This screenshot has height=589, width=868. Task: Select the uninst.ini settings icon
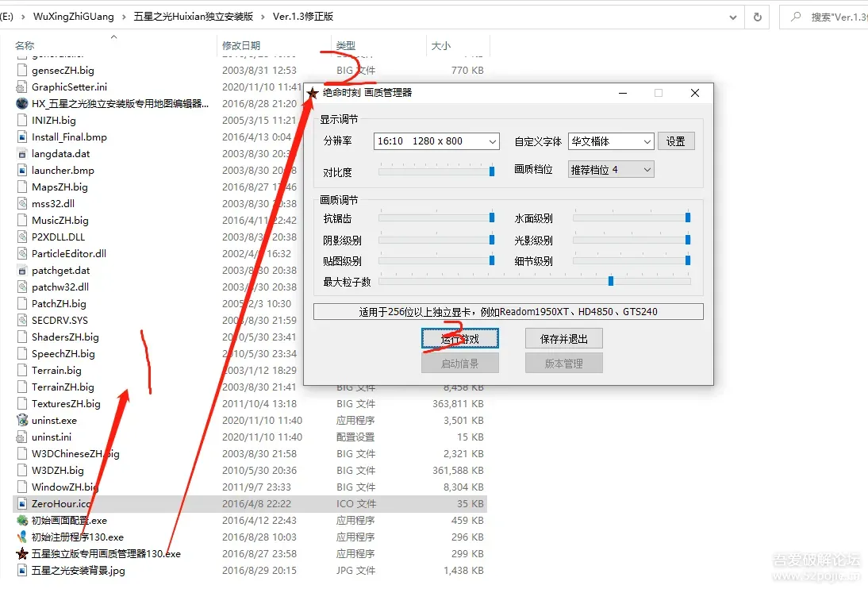click(x=22, y=437)
